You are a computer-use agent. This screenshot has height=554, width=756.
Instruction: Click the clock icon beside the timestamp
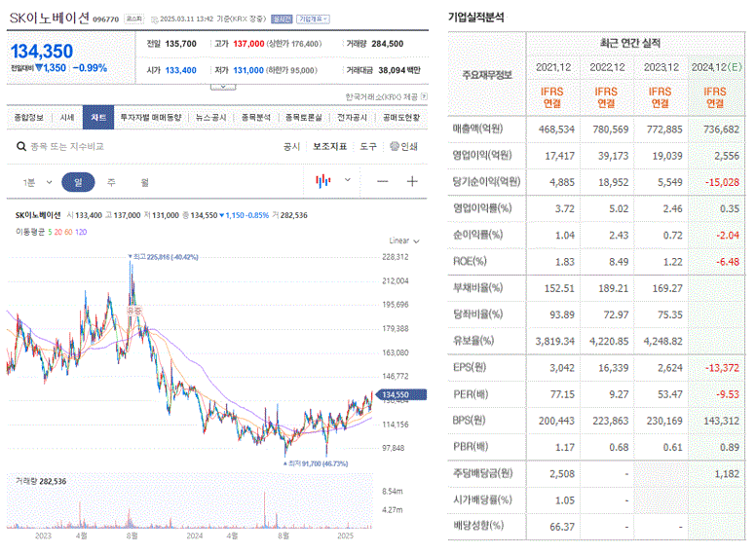coord(154,19)
